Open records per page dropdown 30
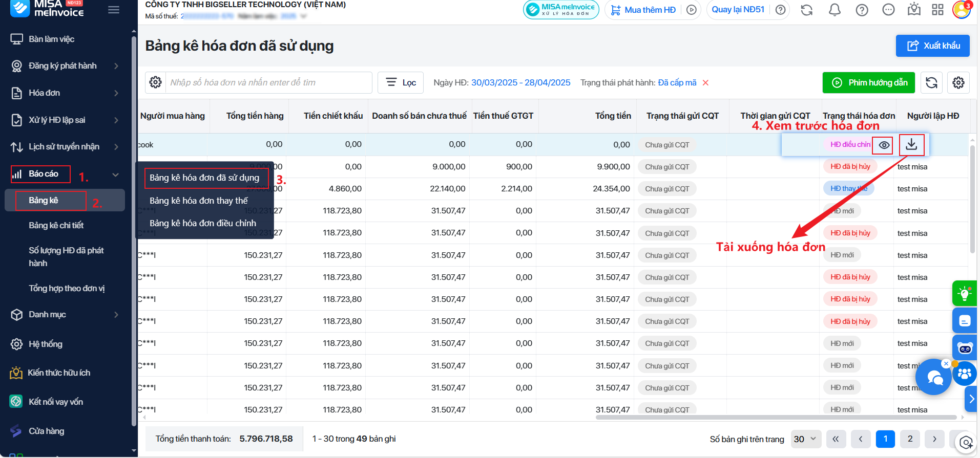This screenshot has width=980, height=458. (x=806, y=439)
